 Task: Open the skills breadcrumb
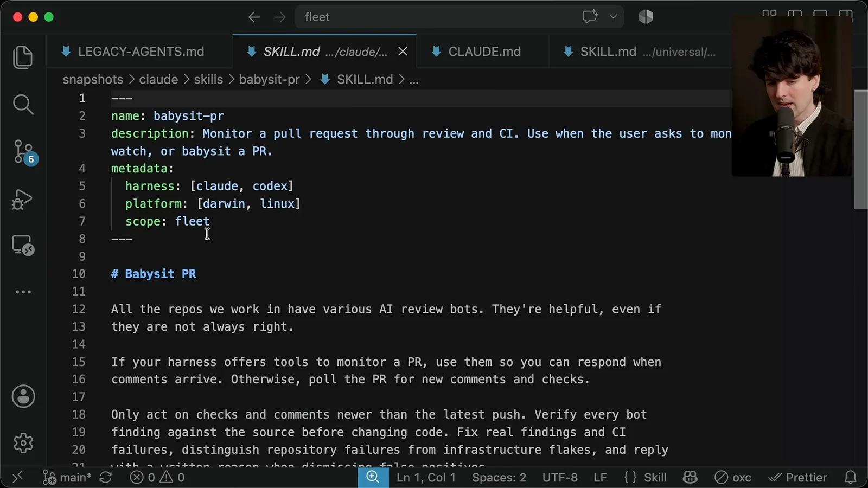208,80
